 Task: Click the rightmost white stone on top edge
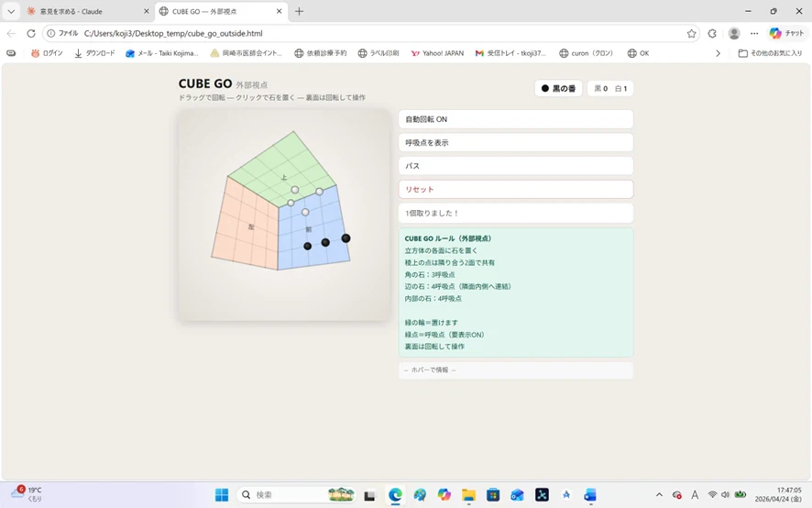click(320, 192)
